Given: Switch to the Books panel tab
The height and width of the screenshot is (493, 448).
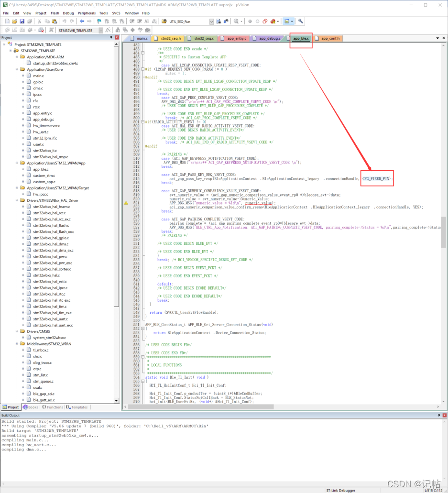Looking at the screenshot, I should (31, 407).
